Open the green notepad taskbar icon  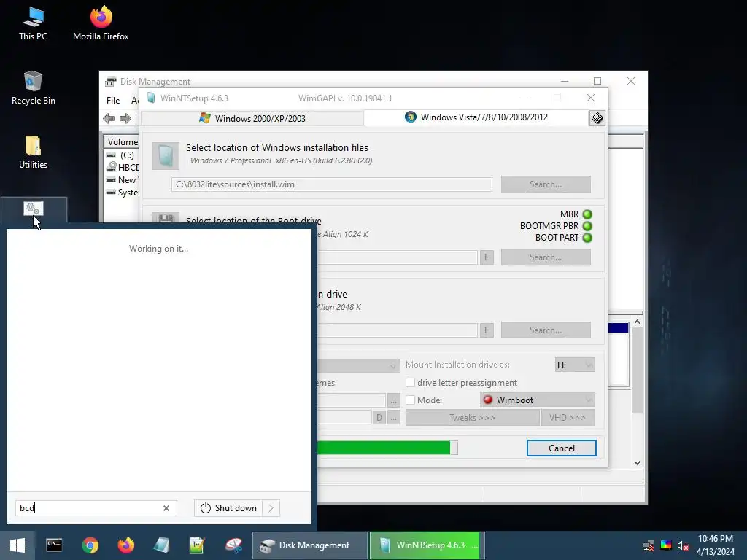click(x=197, y=545)
